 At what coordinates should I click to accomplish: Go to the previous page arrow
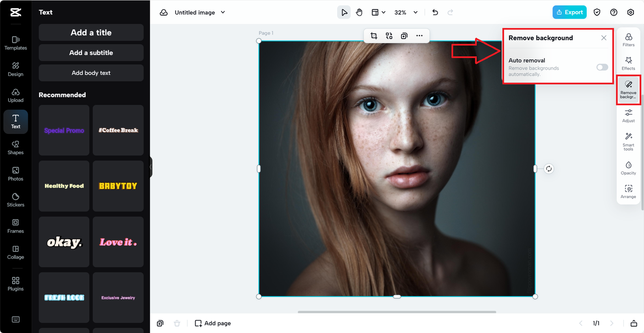(x=581, y=323)
